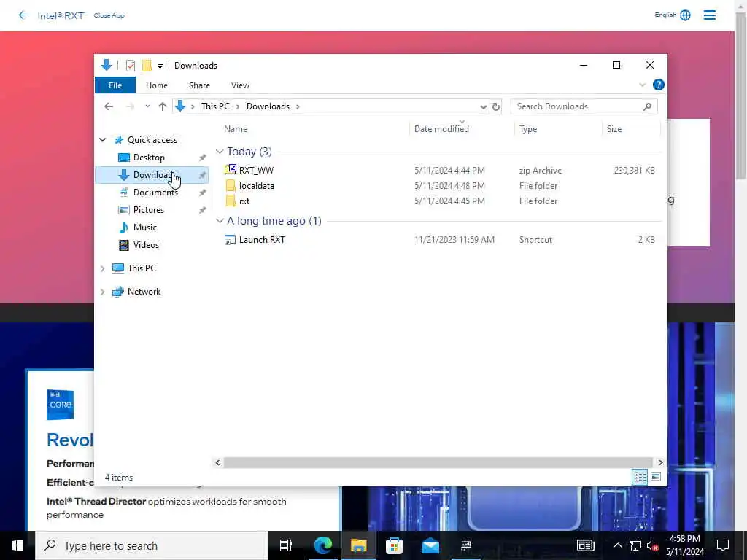
Task: Select the Launch RXT shortcut icon
Action: coord(230,240)
